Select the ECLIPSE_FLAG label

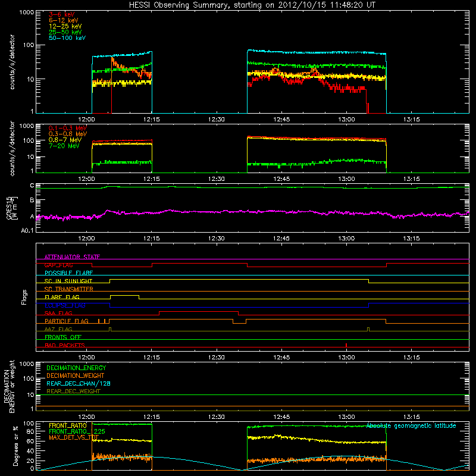click(x=65, y=305)
